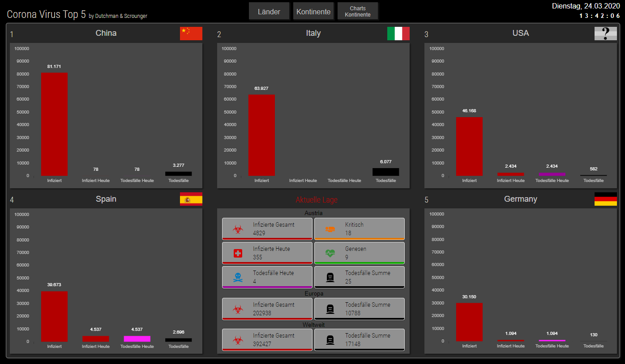The image size is (625, 364).
Task: Click the USA question mark flag
Action: 606,34
